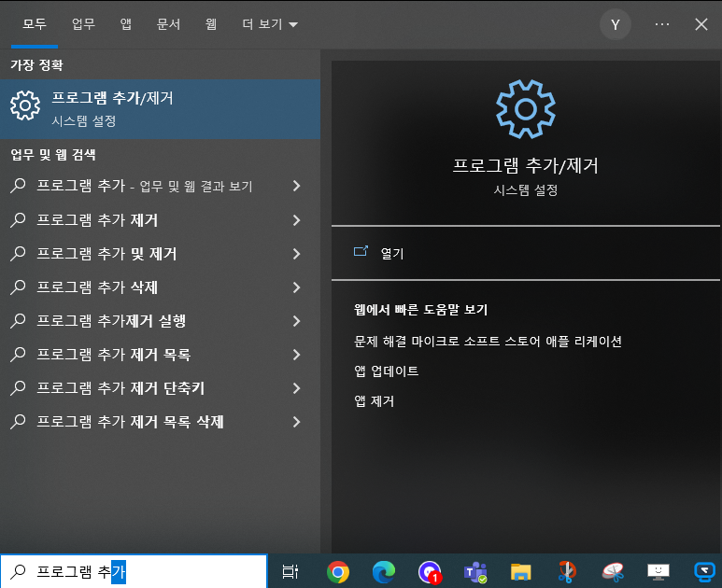This screenshot has height=588, width=722.
Task: Open the three-dots options menu
Action: point(662,24)
